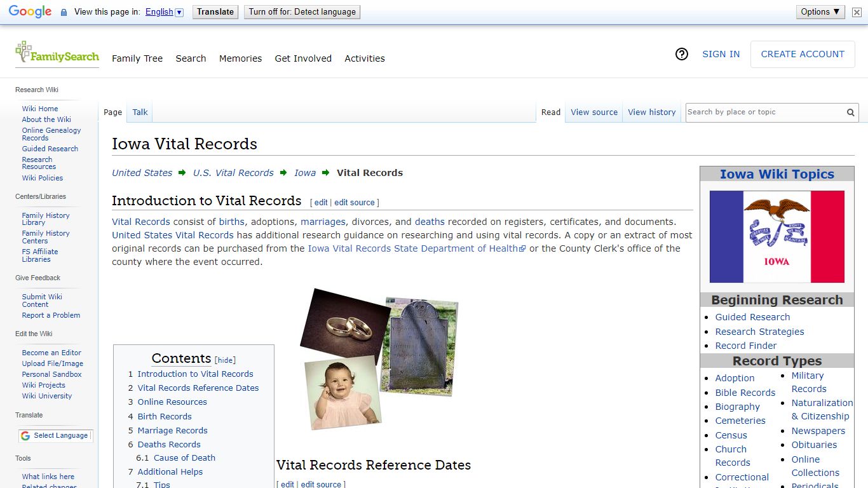868x488 pixels.
Task: Open Adoption record type
Action: (735, 378)
